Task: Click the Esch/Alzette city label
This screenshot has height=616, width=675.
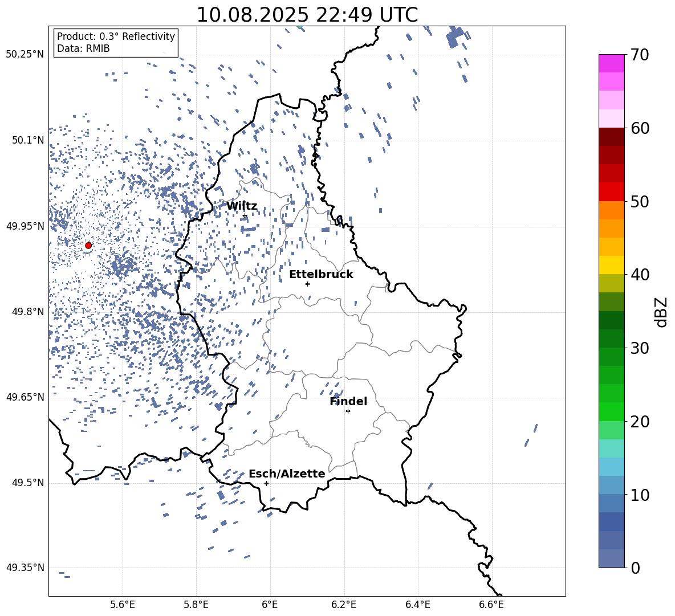Action: tap(287, 474)
